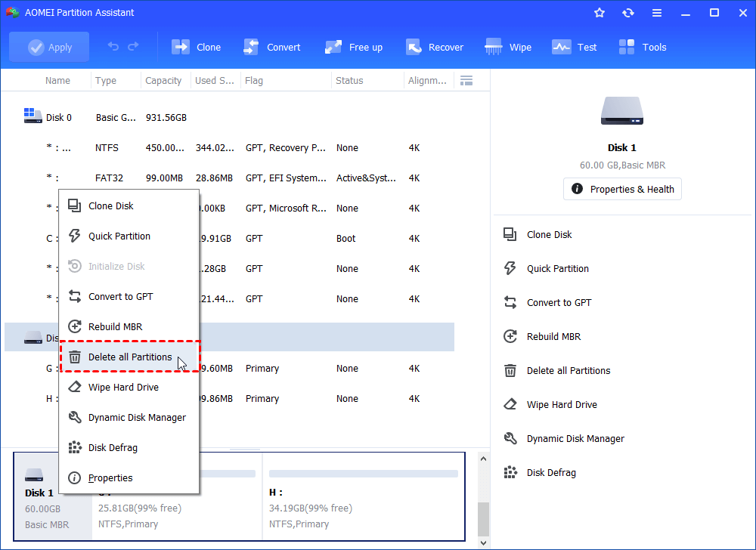Click Rebuild MBR in right panel
The image size is (756, 550).
pyautogui.click(x=541, y=337)
